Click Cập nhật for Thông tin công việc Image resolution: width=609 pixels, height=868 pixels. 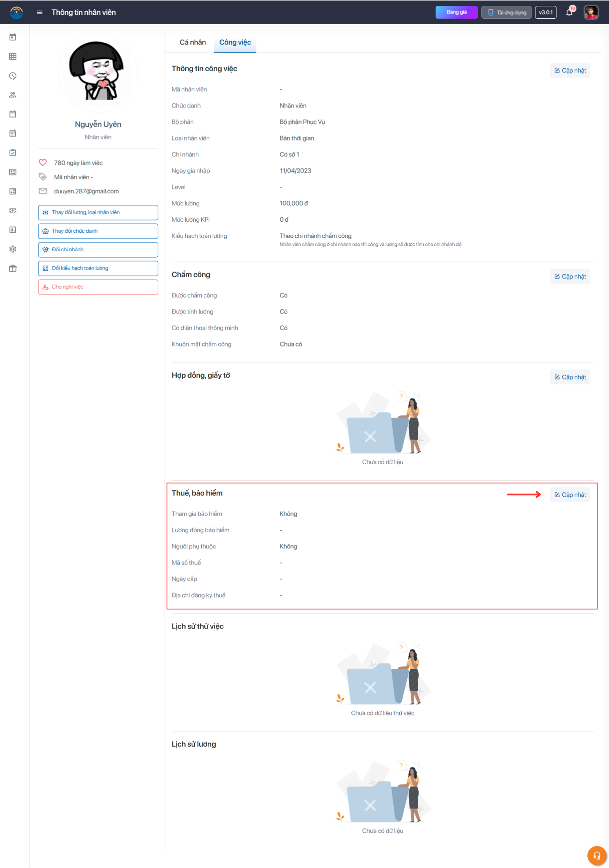coord(570,70)
